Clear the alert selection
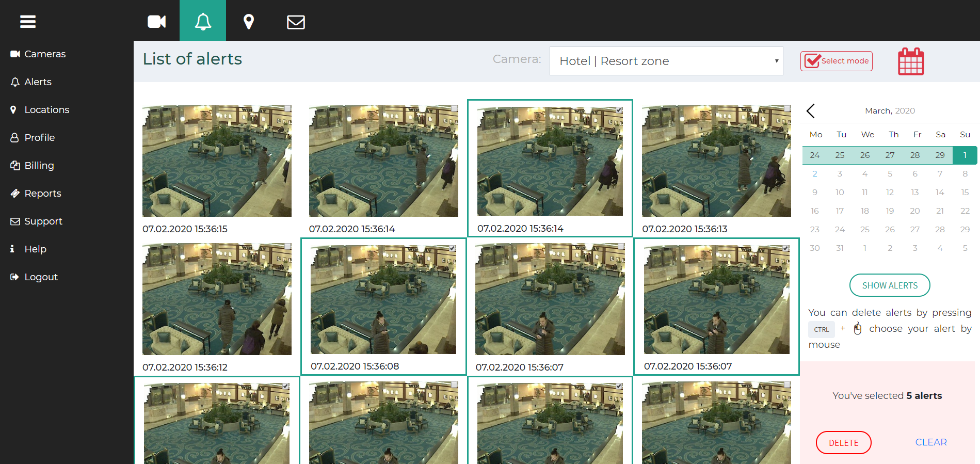Viewport: 980px width, 464px height. tap(931, 442)
